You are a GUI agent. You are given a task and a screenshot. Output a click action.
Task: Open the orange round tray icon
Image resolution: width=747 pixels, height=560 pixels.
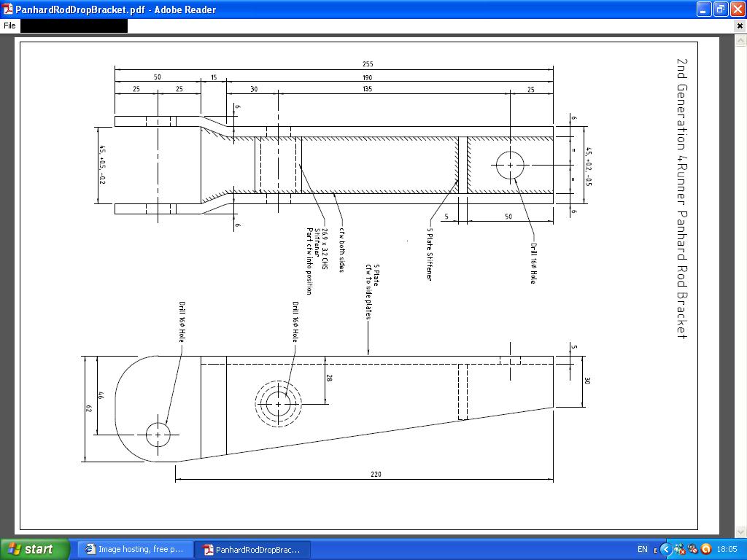pos(705,549)
